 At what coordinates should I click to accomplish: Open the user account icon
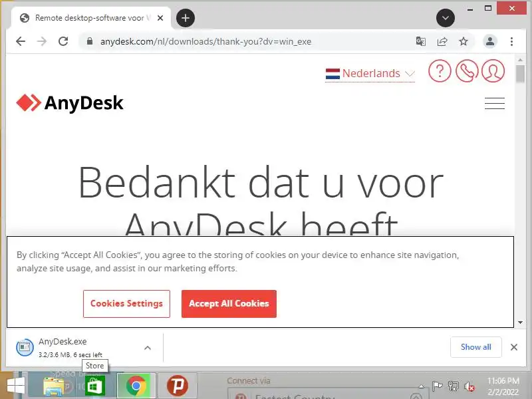pos(493,71)
